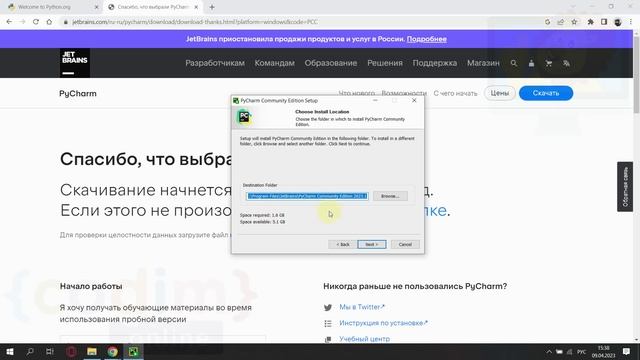Click the share page icon in address bar
This screenshot has width=640, height=360.
[561, 22]
